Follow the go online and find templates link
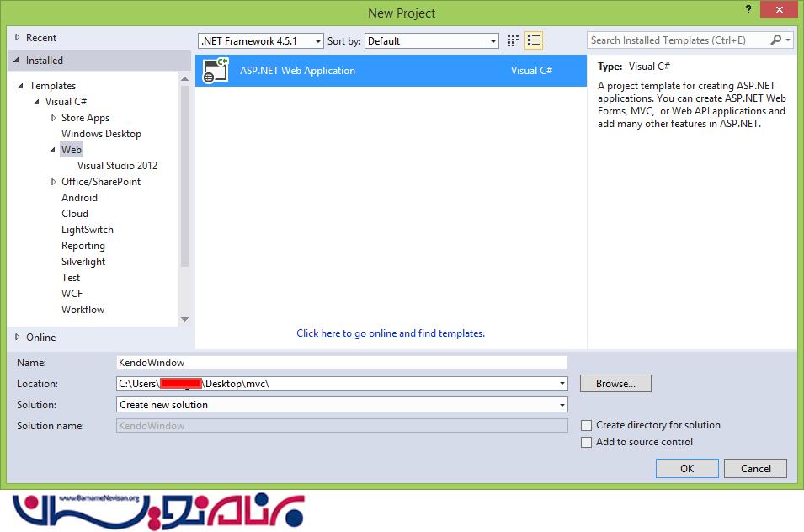Screen dimensions: 804x532 [390, 333]
